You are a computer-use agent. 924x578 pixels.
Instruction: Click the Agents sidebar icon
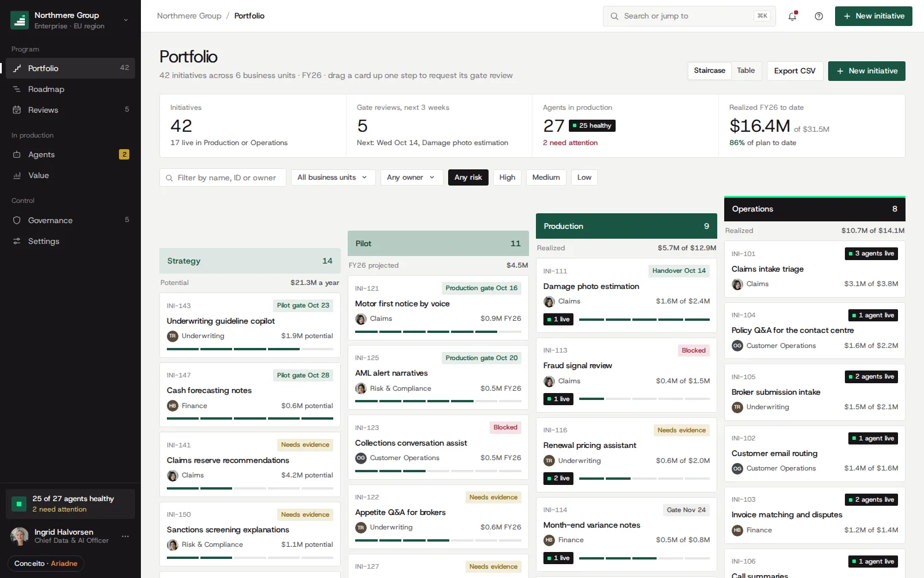(17, 154)
